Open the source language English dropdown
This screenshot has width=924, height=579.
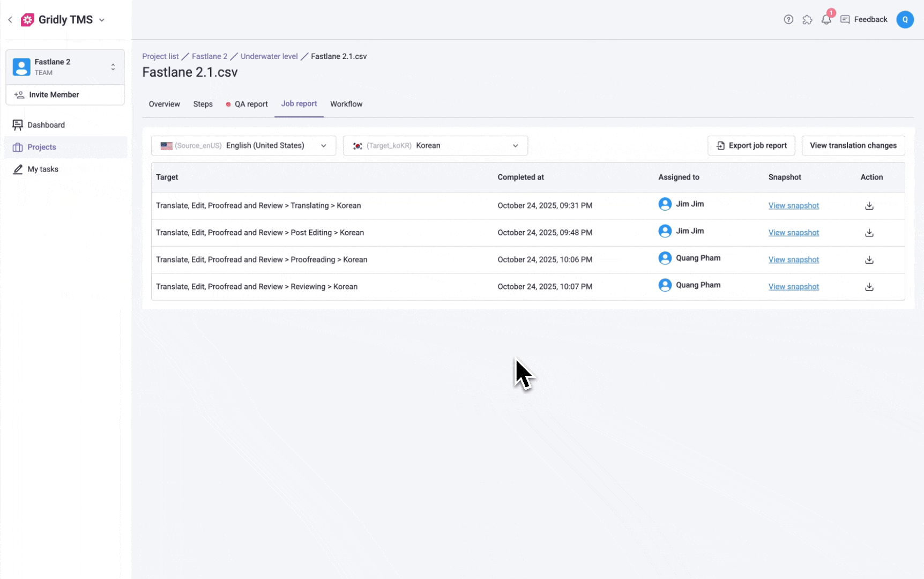coord(243,146)
